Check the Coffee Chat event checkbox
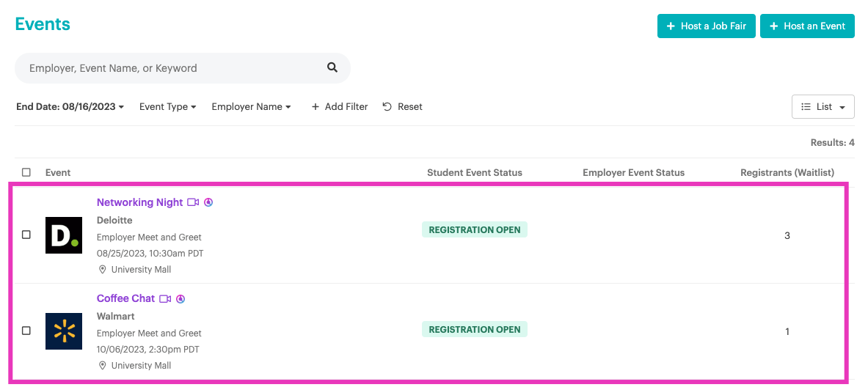 click(26, 331)
